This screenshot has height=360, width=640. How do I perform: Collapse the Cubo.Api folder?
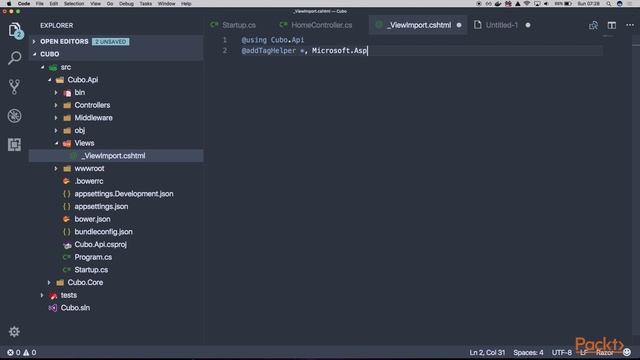(x=49, y=80)
